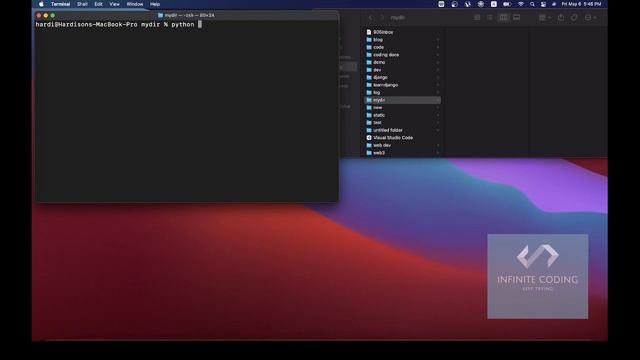Expand the django folder chevron

click(x=438, y=78)
